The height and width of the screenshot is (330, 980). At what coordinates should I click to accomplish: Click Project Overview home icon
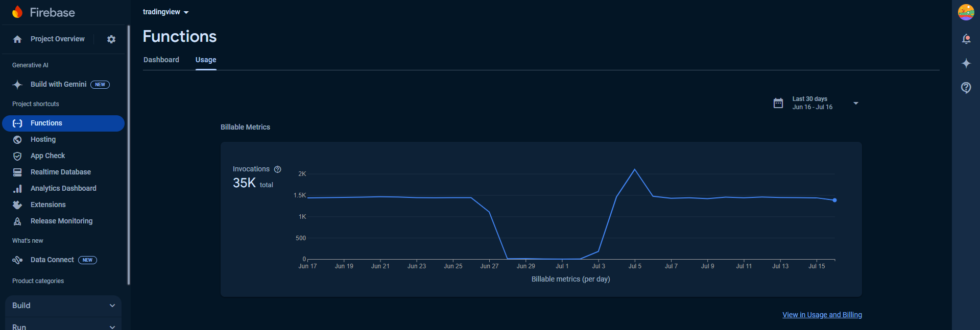tap(17, 39)
